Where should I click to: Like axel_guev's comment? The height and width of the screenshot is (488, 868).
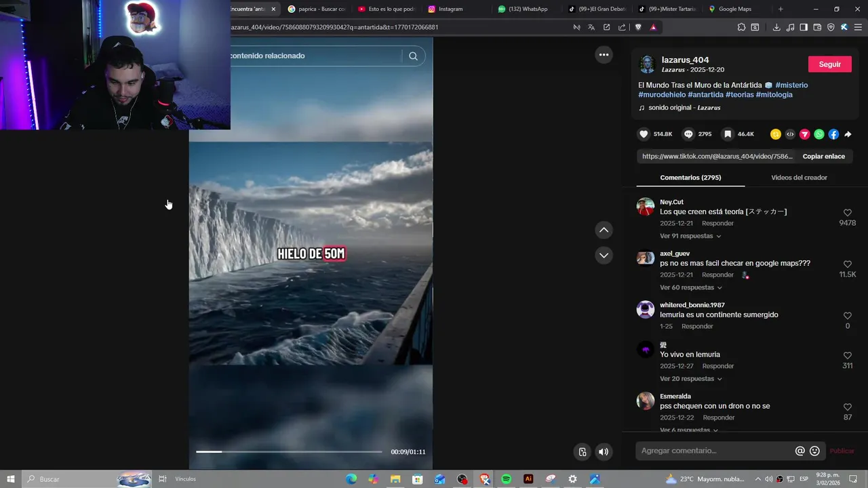tap(848, 264)
